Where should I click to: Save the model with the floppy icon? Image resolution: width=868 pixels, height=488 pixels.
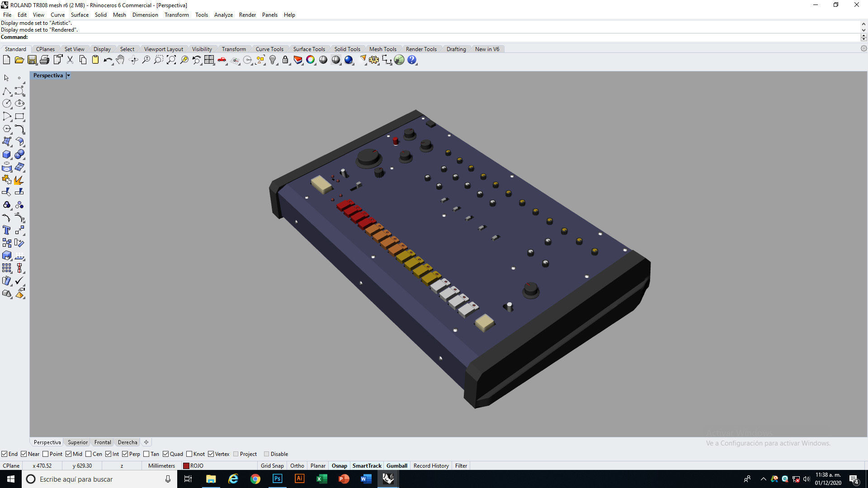pyautogui.click(x=32, y=60)
